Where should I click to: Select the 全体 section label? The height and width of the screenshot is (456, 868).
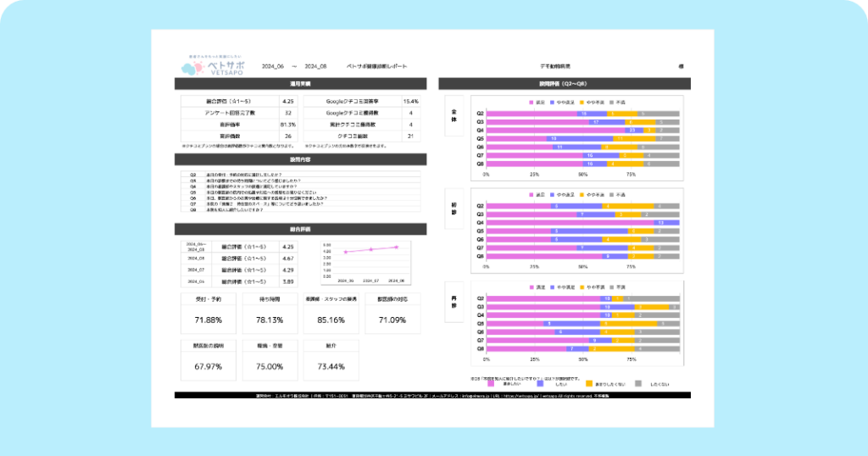[x=454, y=120]
